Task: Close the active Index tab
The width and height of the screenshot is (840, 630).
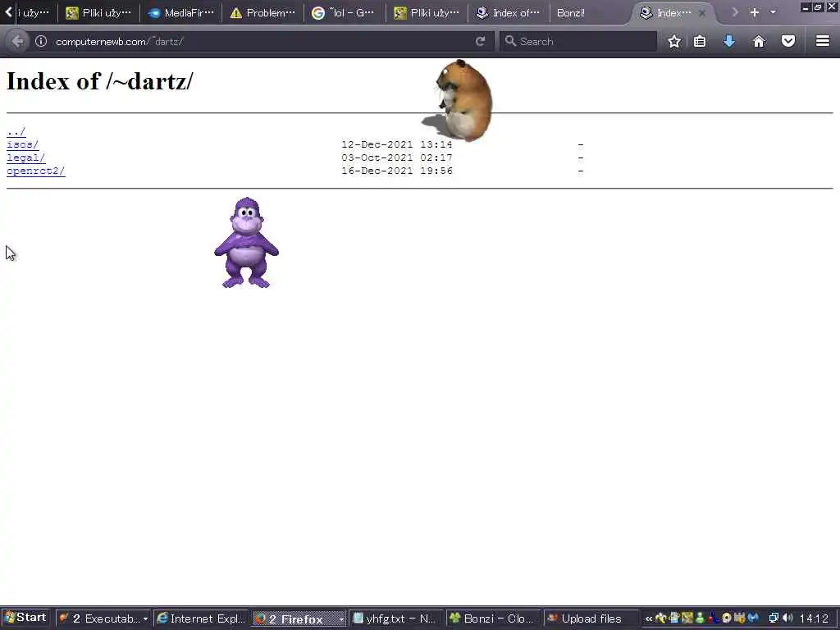Action: (x=702, y=13)
